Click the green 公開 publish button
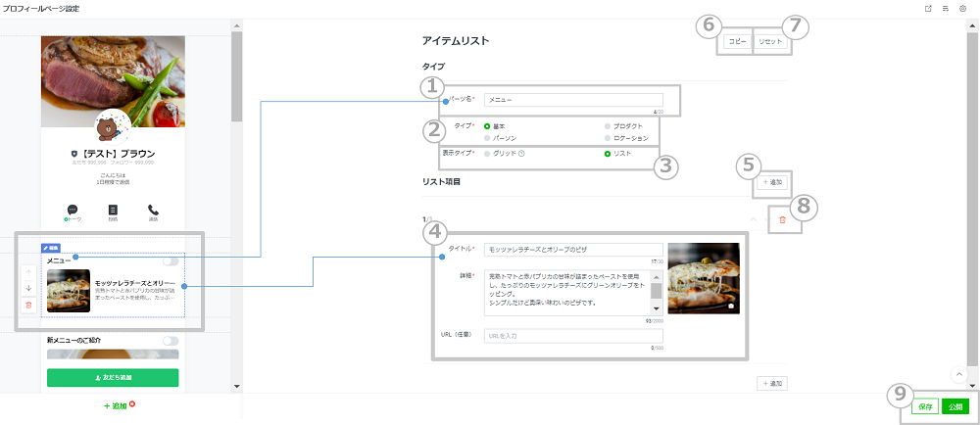The height and width of the screenshot is (425, 980). click(956, 406)
